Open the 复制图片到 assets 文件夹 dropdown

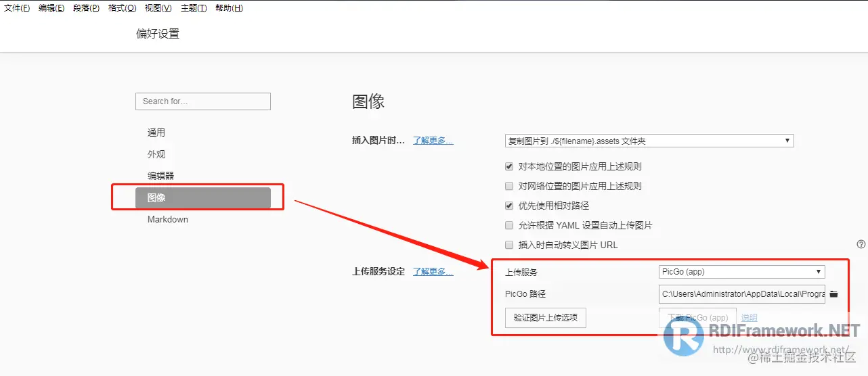click(649, 141)
